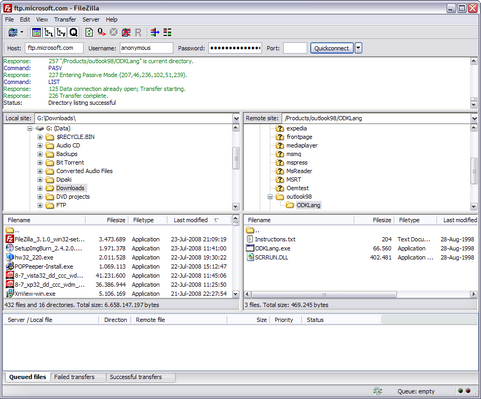Toggle the remote directory tree view
481x399 pixels.
(61, 32)
